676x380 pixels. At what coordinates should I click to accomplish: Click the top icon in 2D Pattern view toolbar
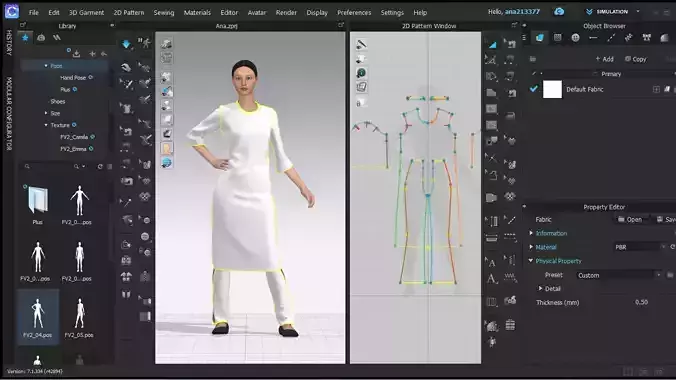click(361, 44)
